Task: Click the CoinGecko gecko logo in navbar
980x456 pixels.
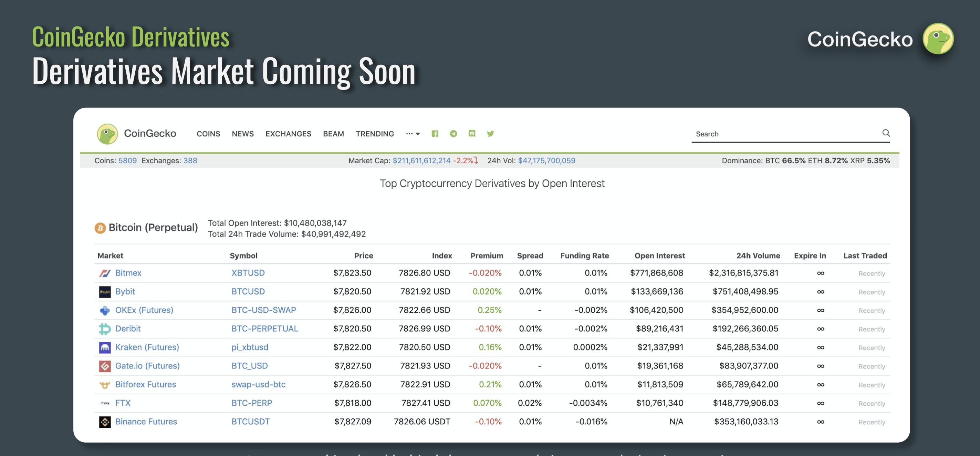Action: [107, 134]
